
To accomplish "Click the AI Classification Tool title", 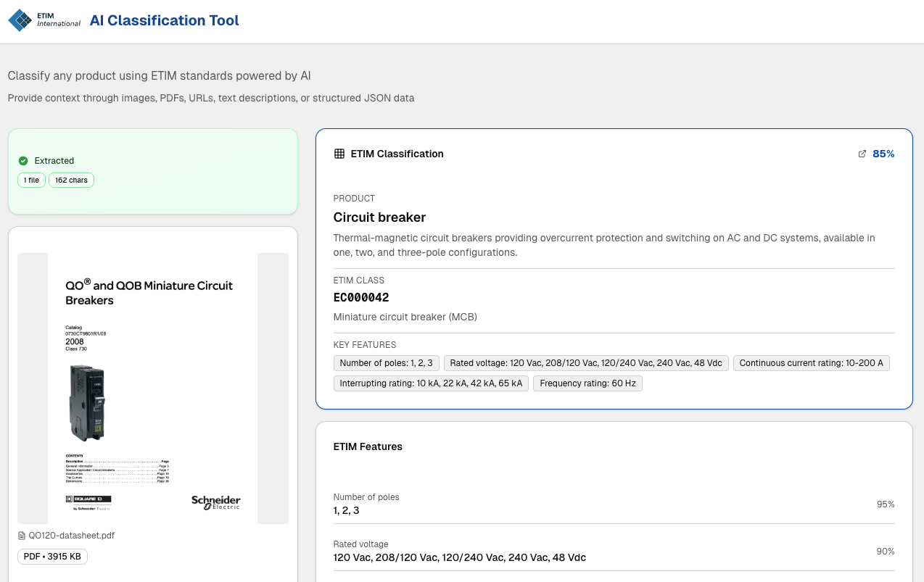I will pos(164,20).
